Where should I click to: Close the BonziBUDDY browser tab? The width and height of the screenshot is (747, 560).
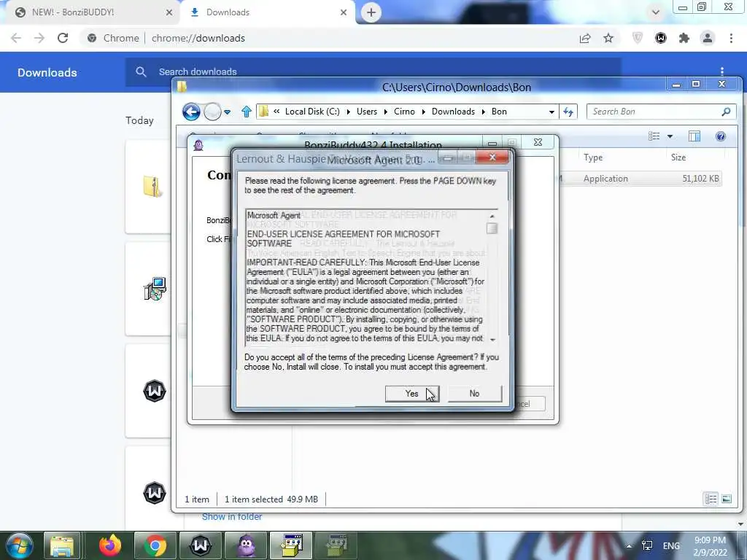click(169, 13)
